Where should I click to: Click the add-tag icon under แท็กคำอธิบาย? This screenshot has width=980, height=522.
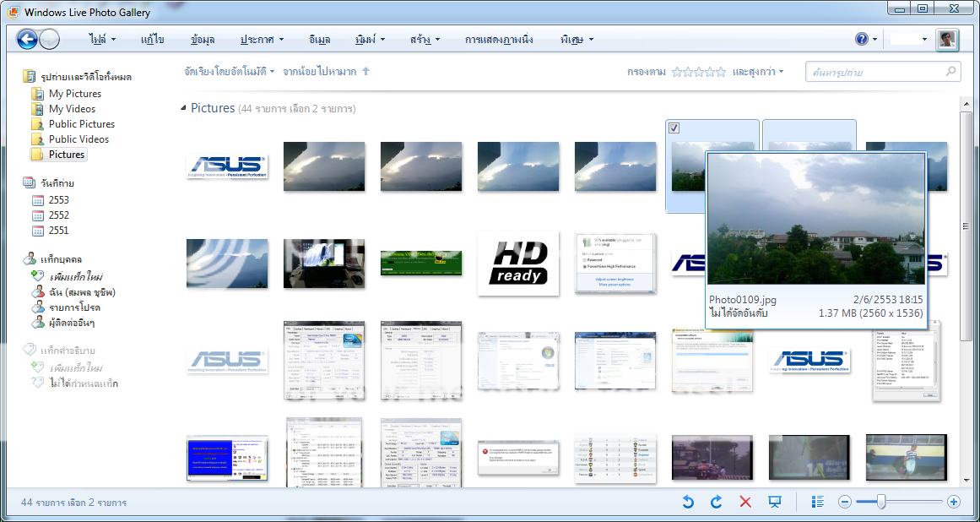coord(37,367)
